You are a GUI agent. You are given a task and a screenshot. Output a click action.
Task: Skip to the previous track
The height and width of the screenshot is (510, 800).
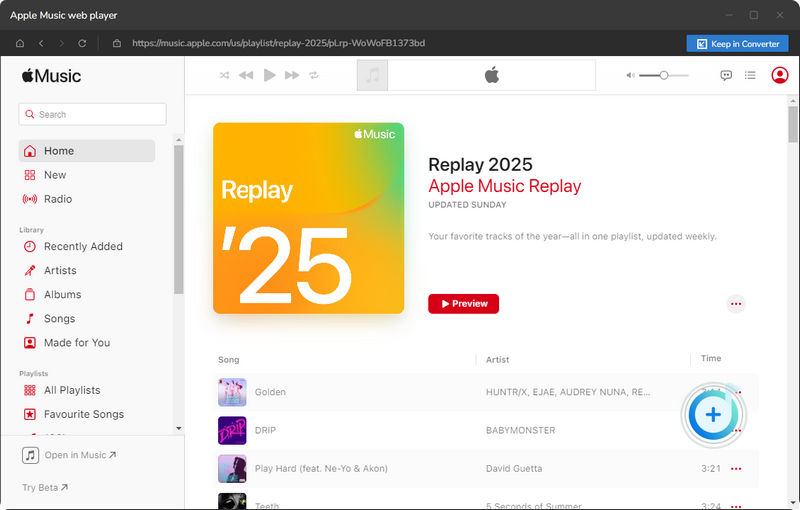pos(246,75)
